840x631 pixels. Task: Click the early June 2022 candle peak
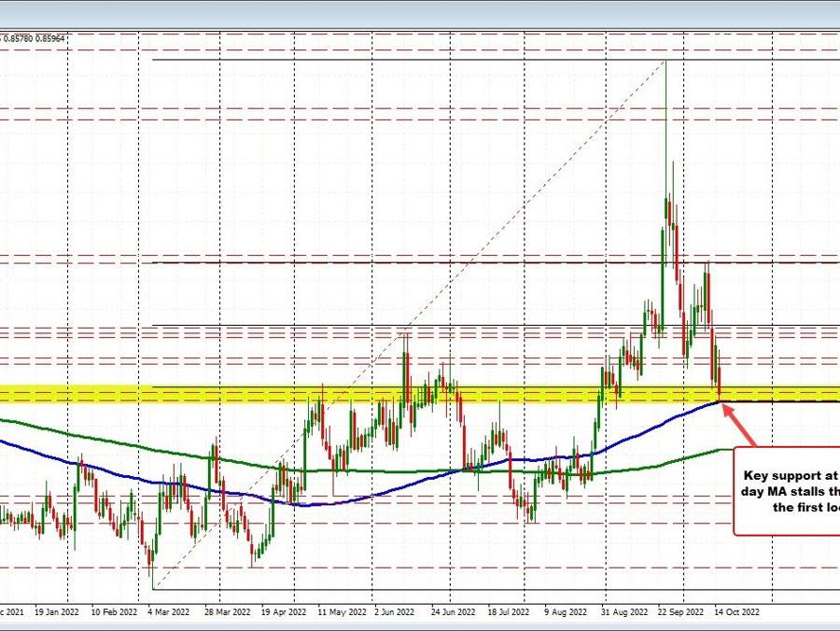point(406,334)
